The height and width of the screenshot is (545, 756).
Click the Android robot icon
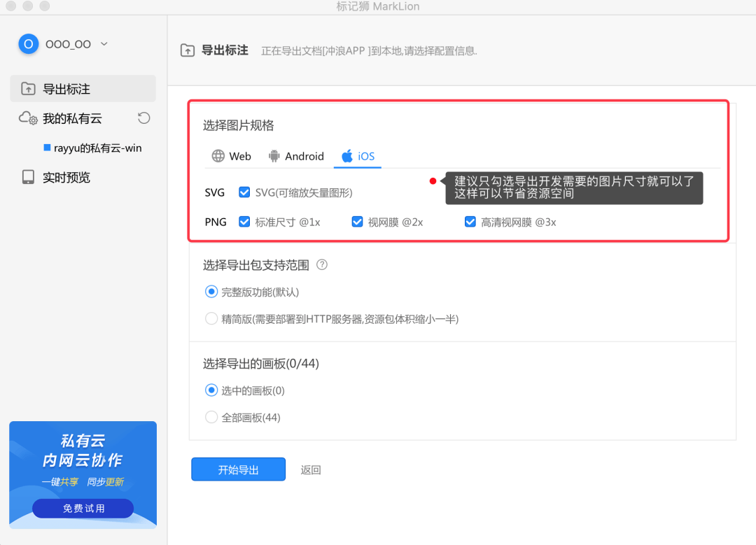tap(274, 156)
